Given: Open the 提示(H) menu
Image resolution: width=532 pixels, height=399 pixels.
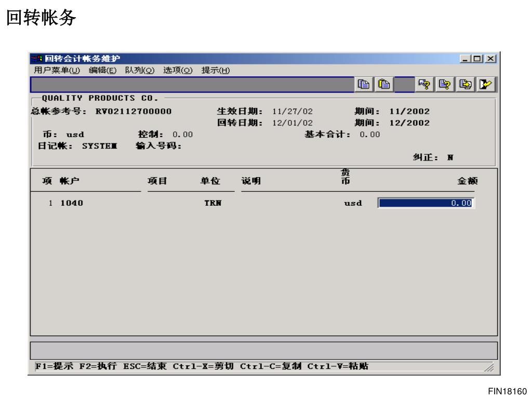Looking at the screenshot, I should [x=216, y=71].
